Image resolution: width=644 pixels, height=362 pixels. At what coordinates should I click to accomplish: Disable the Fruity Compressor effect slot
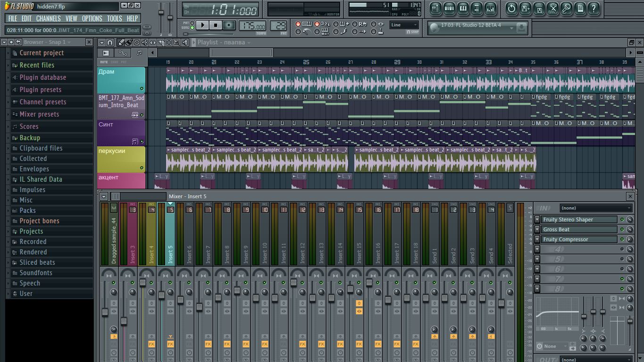pos(622,239)
